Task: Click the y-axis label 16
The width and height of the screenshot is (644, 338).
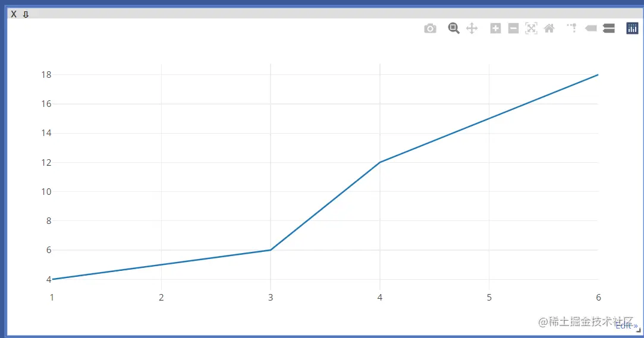Action: (x=46, y=104)
